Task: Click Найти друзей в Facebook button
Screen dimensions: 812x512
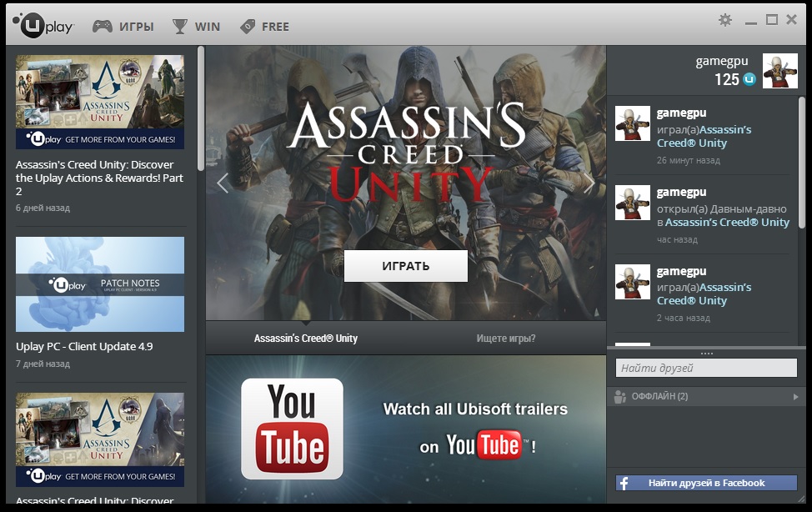Action: [x=706, y=483]
